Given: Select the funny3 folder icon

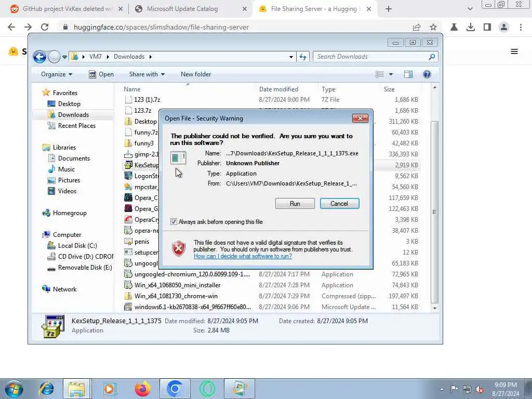Looking at the screenshot, I should tap(128, 143).
